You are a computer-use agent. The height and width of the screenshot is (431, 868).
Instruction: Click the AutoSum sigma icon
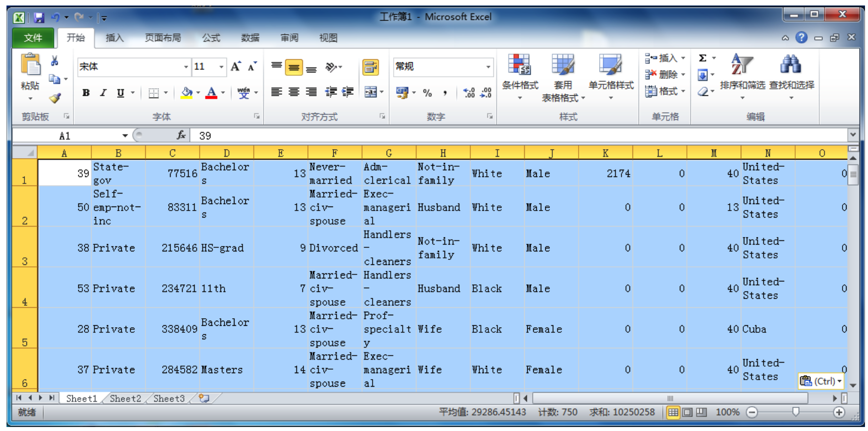[x=702, y=58]
